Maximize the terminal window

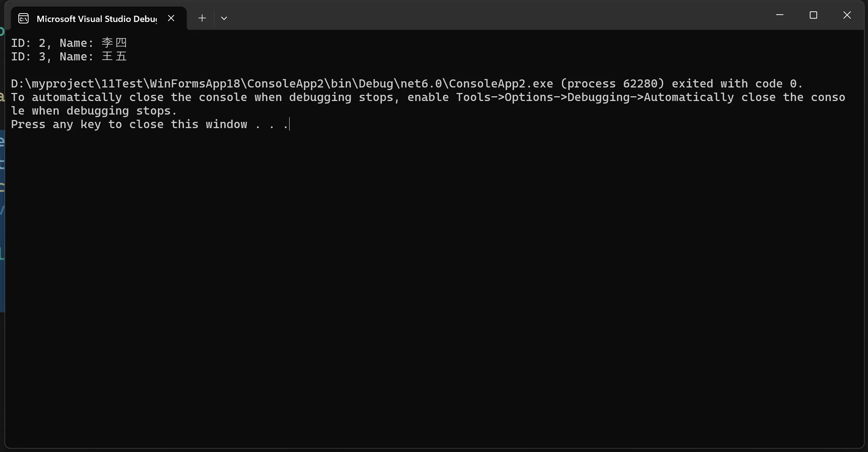pyautogui.click(x=813, y=15)
